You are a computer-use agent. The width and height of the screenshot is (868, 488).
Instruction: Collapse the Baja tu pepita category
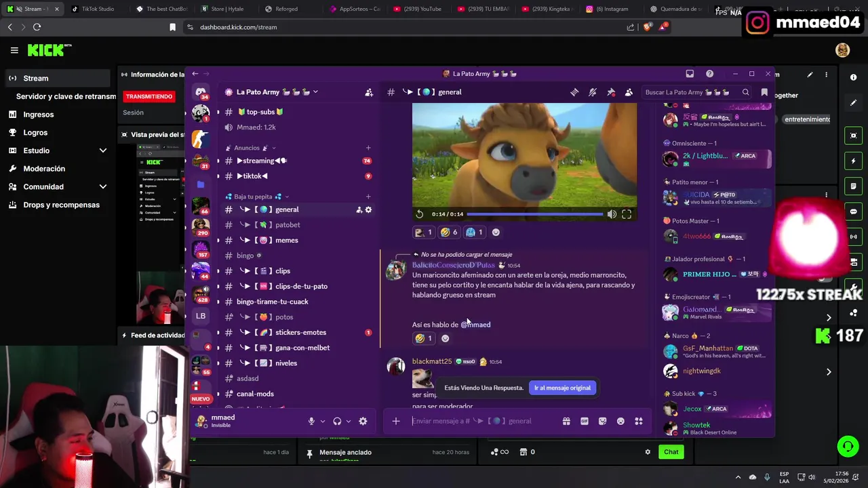click(257, 197)
